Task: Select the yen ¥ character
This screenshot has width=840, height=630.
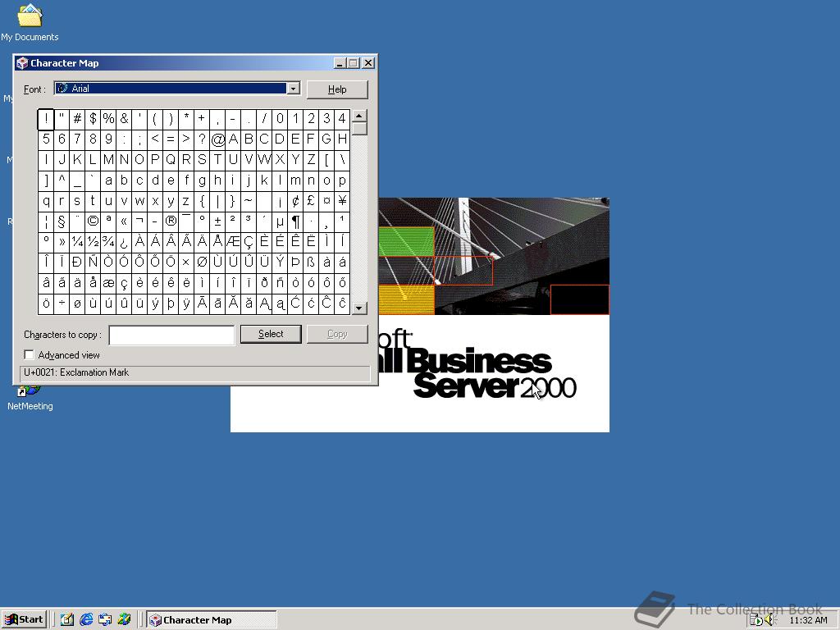Action: click(x=342, y=201)
